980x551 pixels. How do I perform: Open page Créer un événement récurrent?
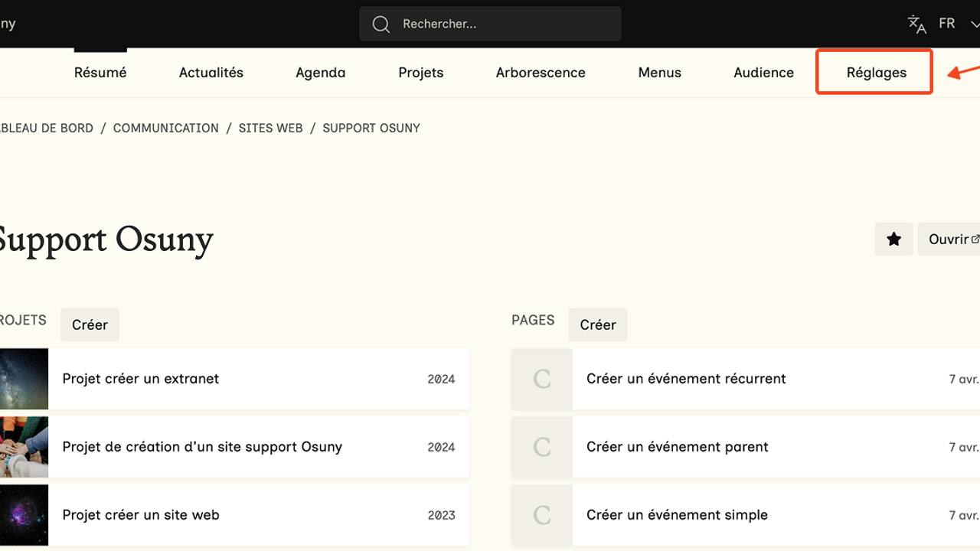coord(686,379)
